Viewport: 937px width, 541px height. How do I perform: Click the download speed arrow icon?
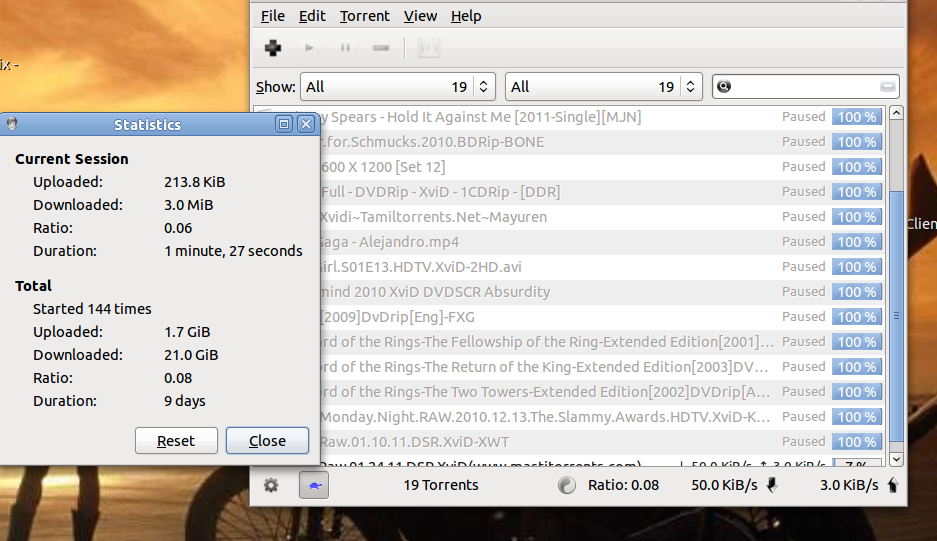772,485
